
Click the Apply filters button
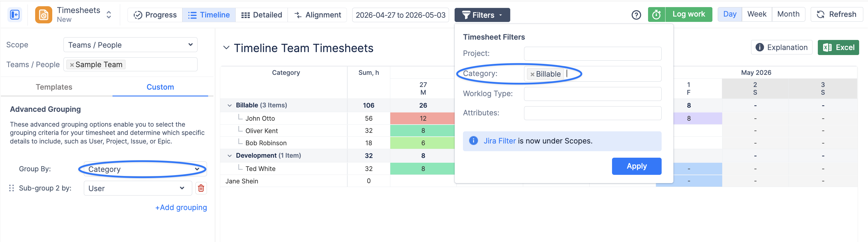click(x=637, y=166)
